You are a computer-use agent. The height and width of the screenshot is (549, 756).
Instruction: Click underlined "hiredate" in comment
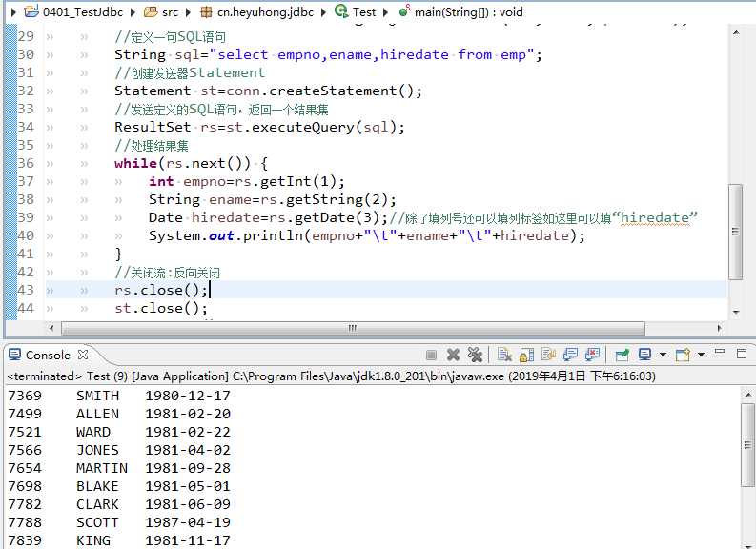coord(655,218)
